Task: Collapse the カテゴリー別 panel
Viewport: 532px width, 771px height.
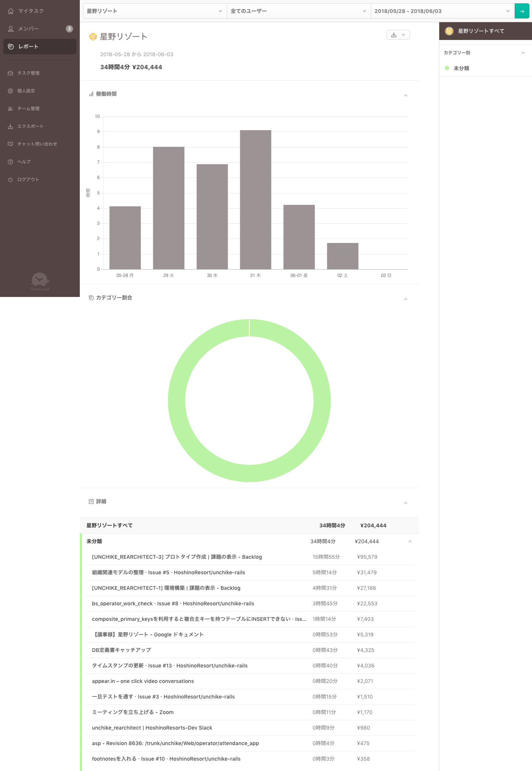Action: point(523,53)
